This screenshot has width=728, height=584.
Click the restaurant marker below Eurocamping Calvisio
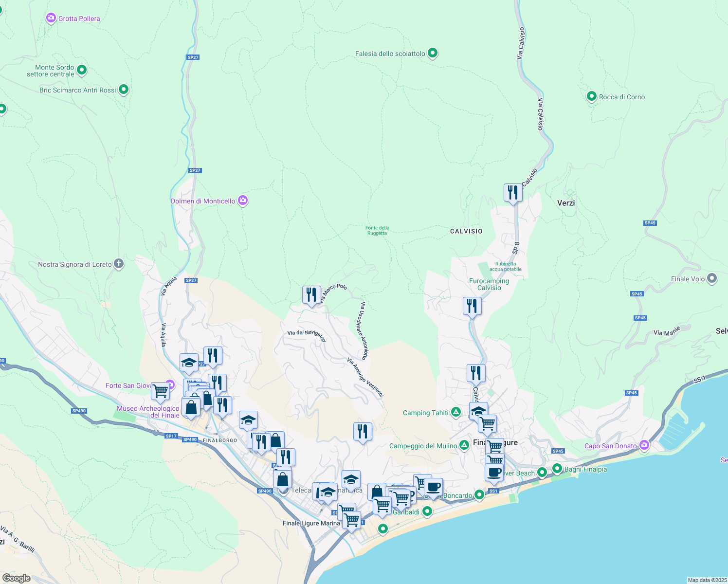472,307
